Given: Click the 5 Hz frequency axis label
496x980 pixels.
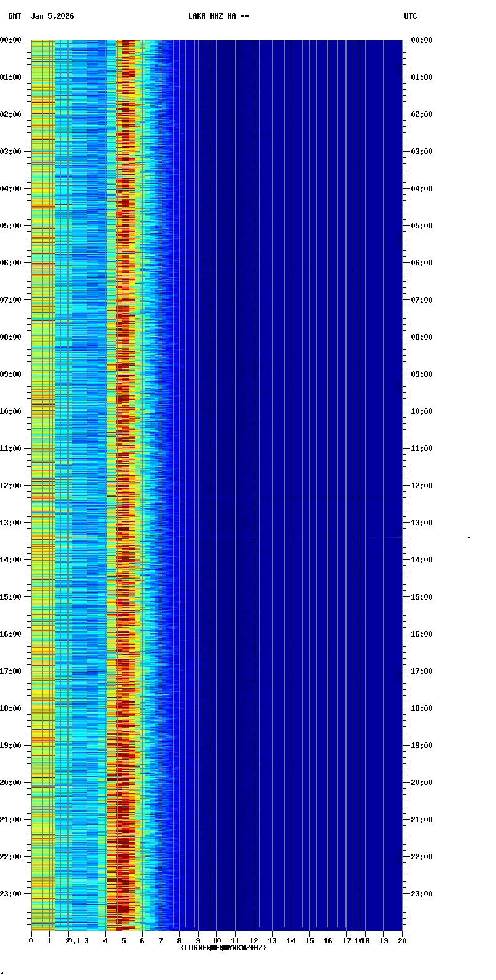Looking at the screenshot, I should click(124, 941).
